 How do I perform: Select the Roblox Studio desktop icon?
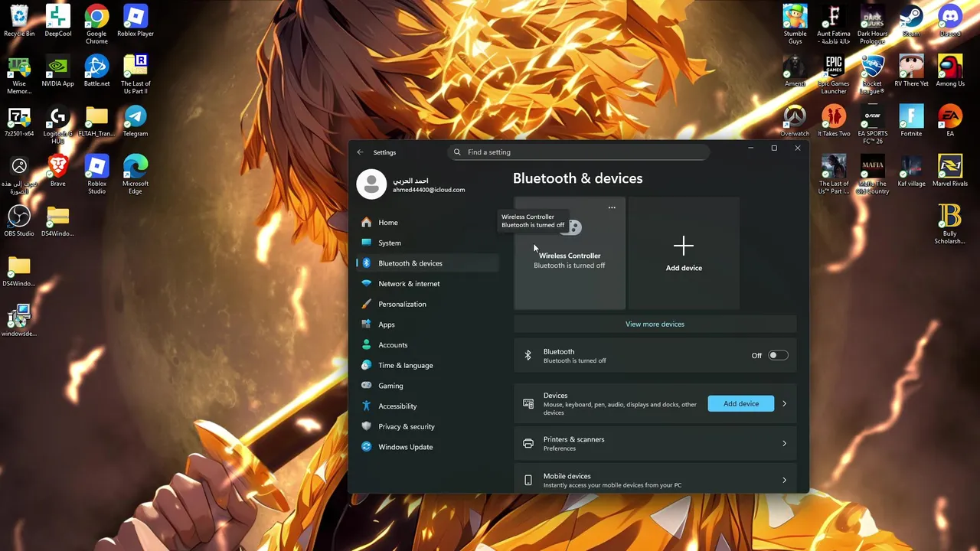point(96,174)
